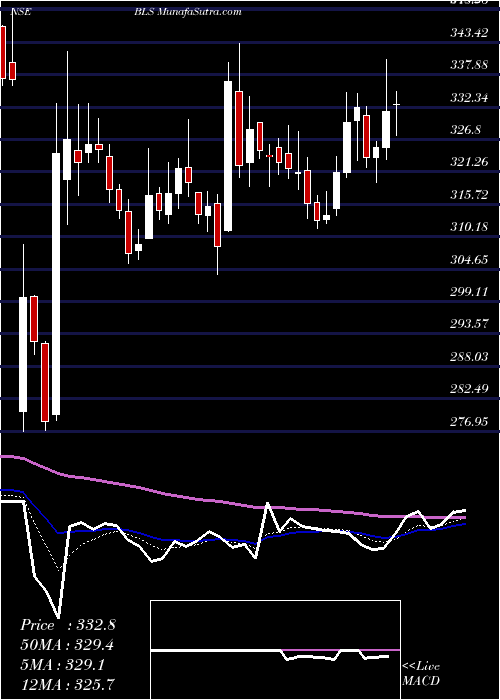This screenshot has width=500, height=700.
Task: Click the 282.49 price axis label
Action: coord(469,389)
